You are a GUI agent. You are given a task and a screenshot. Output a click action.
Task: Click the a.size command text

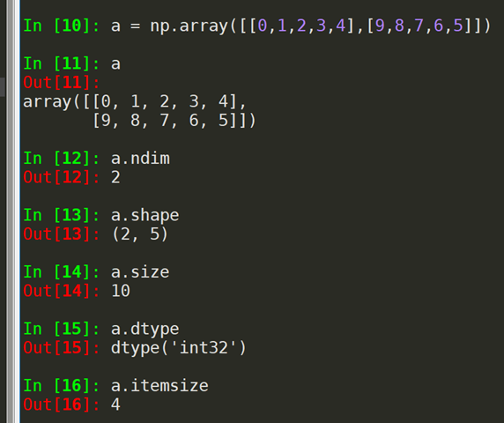[140, 272]
